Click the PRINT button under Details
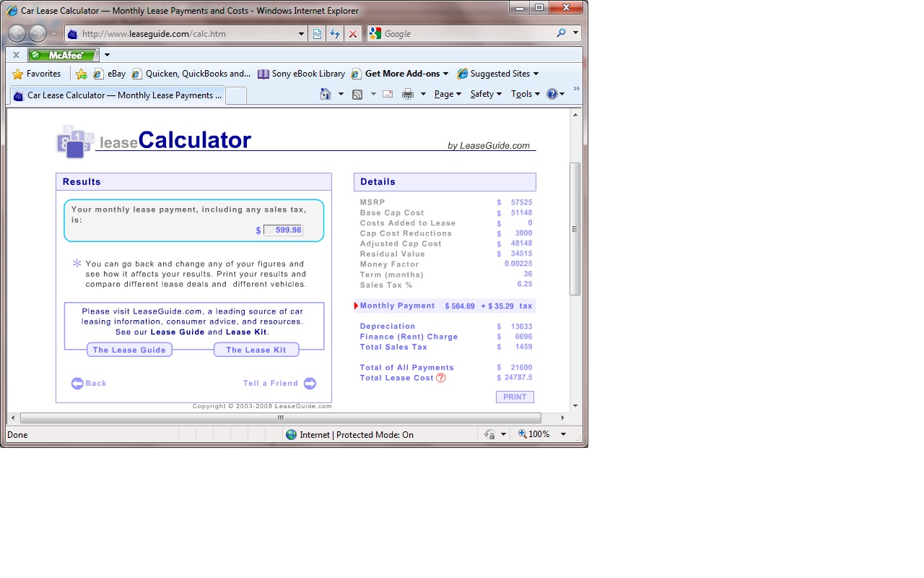The width and height of the screenshot is (924, 578). [x=515, y=397]
